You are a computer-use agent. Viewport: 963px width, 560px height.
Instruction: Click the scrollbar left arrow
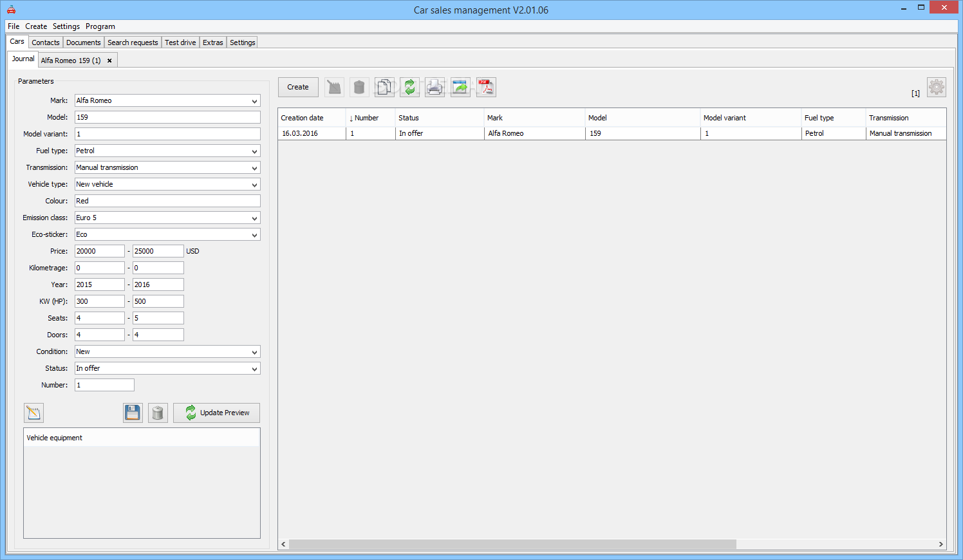tap(283, 545)
